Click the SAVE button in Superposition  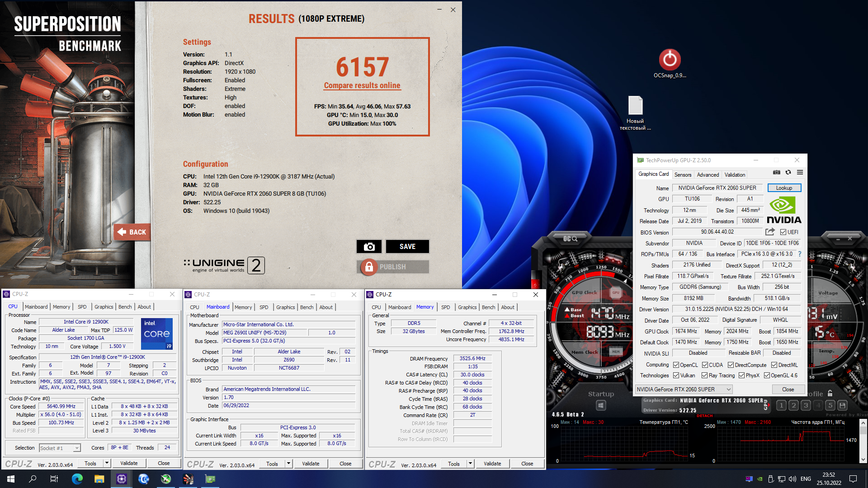click(407, 247)
